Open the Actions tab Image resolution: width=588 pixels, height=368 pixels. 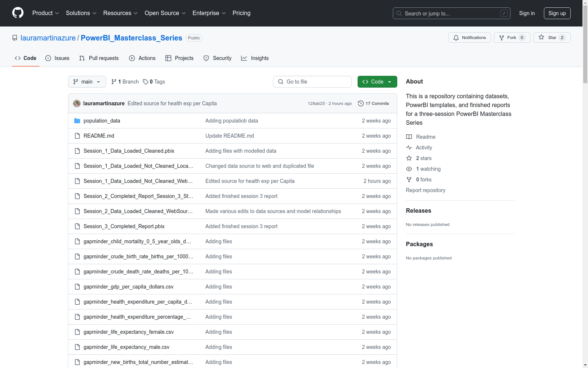tap(142, 58)
